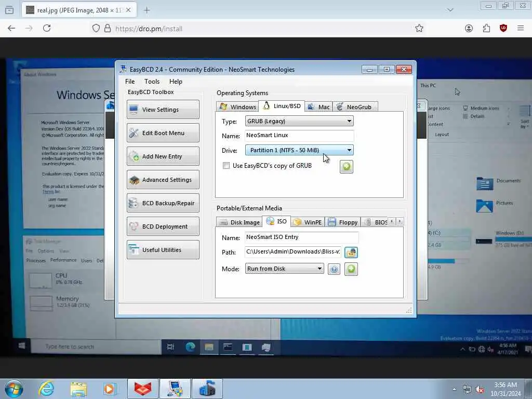
Task: Open the BCD Deployment section
Action: 163,227
